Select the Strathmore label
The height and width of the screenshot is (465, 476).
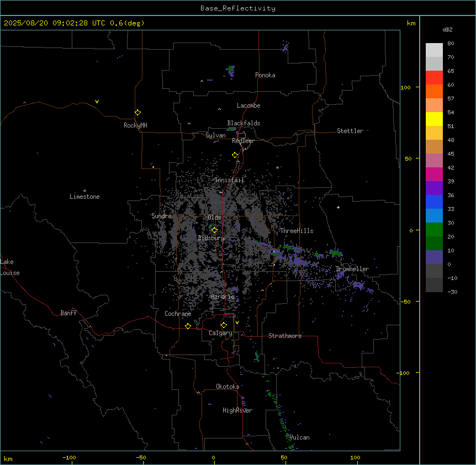pos(285,336)
